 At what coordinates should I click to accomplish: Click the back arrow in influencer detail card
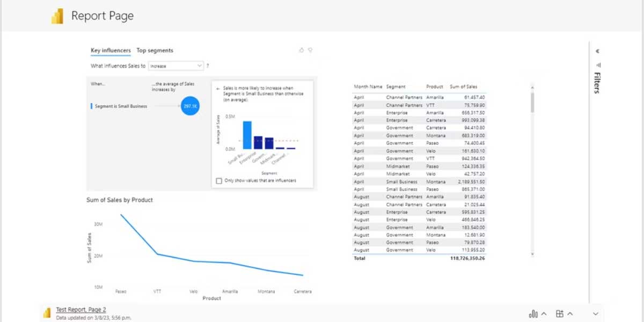tap(218, 87)
